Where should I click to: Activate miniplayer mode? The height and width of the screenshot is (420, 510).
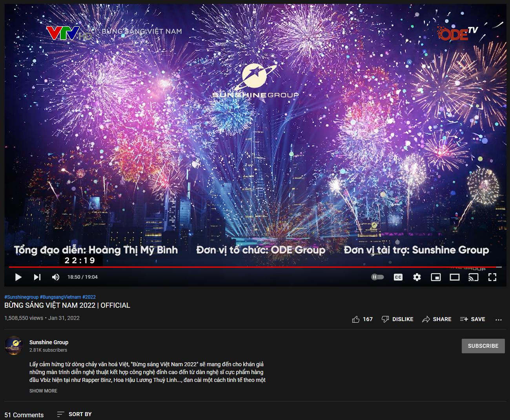(x=436, y=277)
